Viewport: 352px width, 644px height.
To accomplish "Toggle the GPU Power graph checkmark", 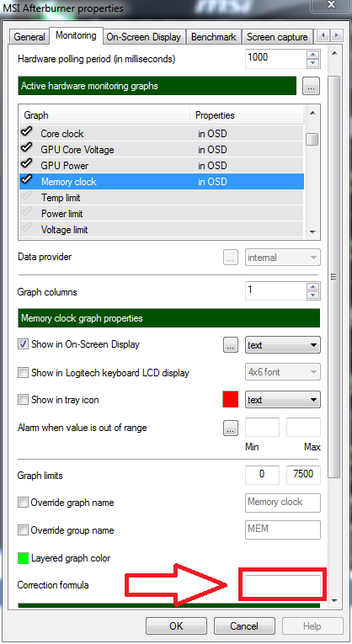I will (x=27, y=164).
